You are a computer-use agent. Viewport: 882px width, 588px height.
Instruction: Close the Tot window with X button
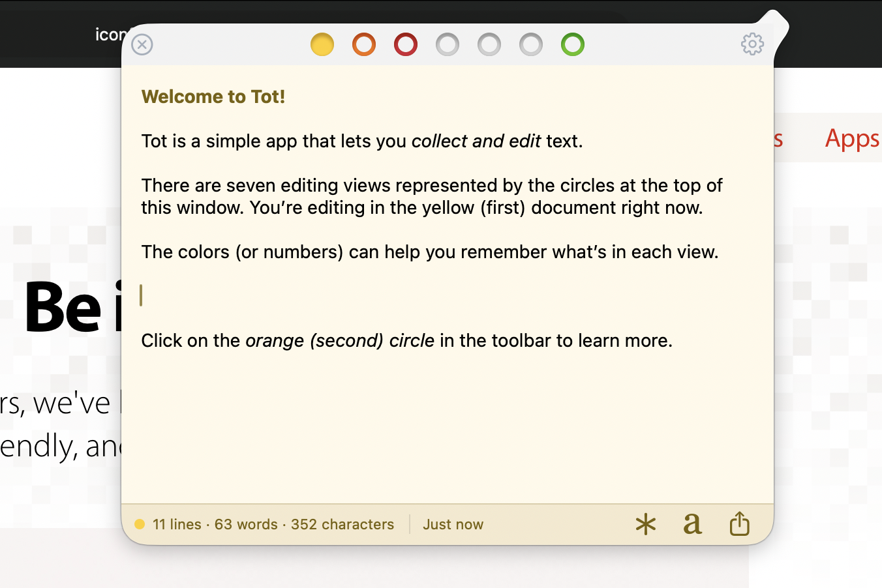click(142, 44)
